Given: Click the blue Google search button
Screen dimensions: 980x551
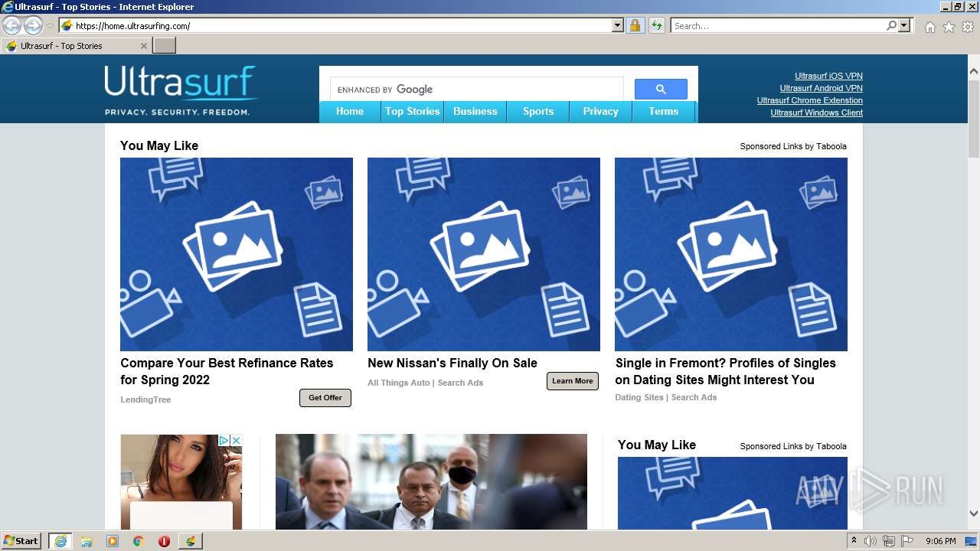Looking at the screenshot, I should pos(661,90).
